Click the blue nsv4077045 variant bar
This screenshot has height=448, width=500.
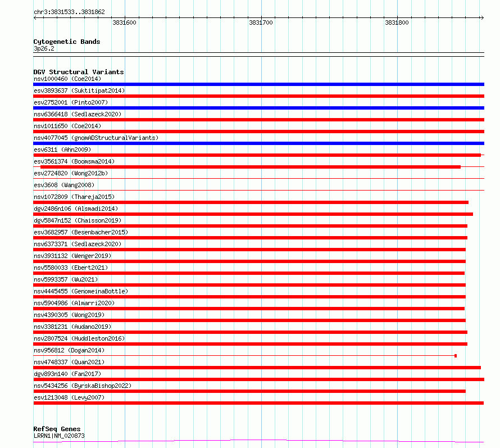[x=258, y=143]
